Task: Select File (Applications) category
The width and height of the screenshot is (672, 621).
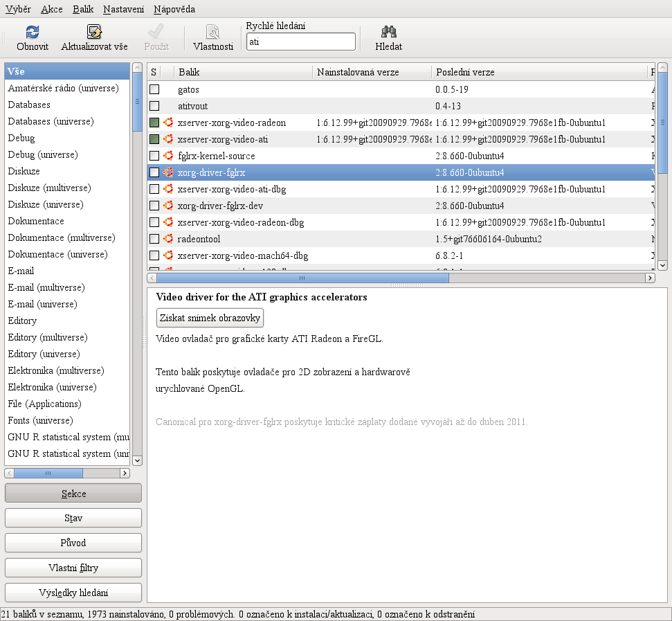Action: point(67,404)
